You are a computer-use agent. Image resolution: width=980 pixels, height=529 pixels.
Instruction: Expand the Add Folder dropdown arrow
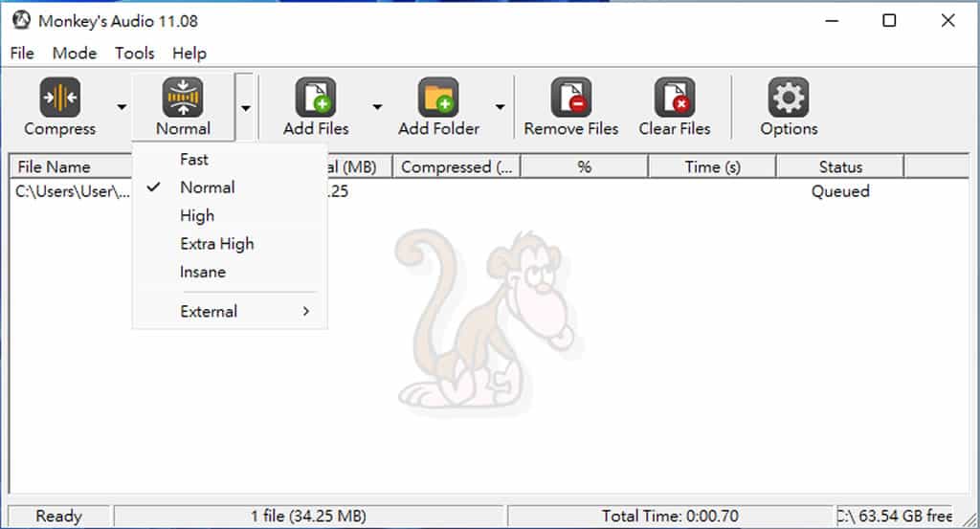pos(500,107)
